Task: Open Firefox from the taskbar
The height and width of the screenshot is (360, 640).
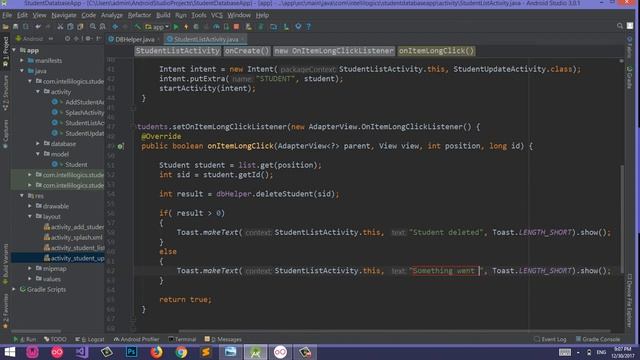Action: (x=156, y=352)
